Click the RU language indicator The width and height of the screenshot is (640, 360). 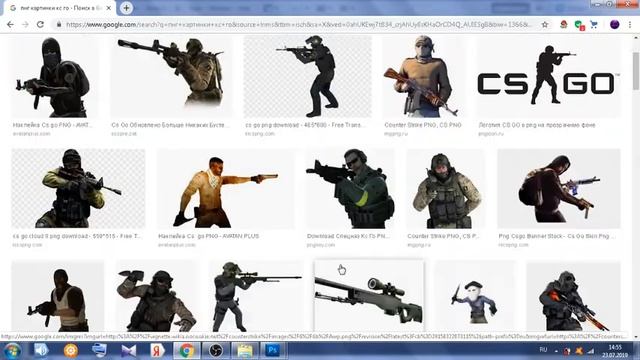[543, 350]
